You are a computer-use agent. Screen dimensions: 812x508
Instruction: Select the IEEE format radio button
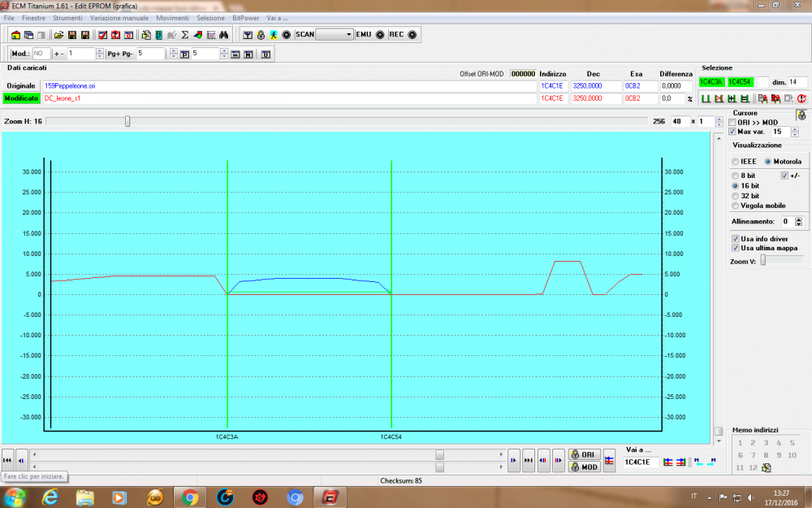(736, 161)
